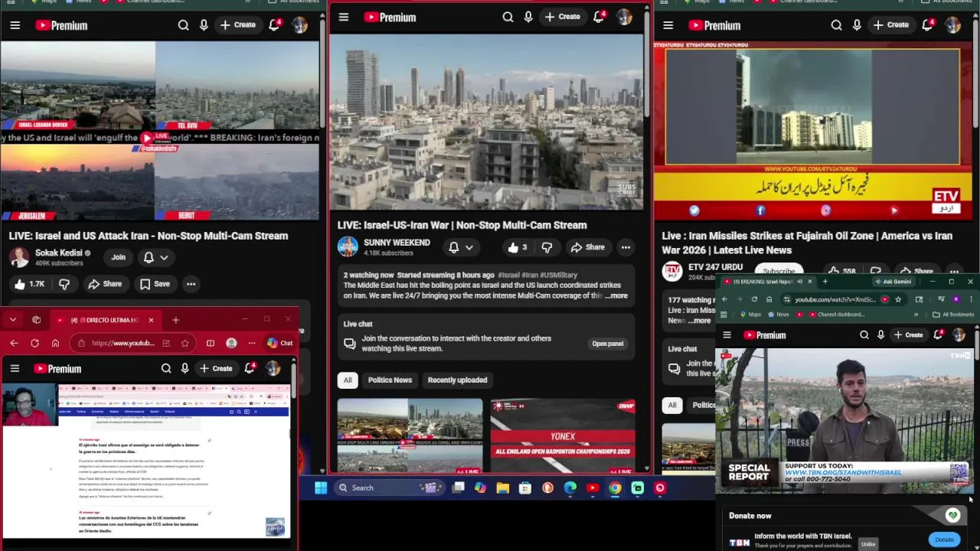The width and height of the screenshot is (980, 551).
Task: Open the Maps bookmark in TBN Chrome window
Action: pos(750,315)
